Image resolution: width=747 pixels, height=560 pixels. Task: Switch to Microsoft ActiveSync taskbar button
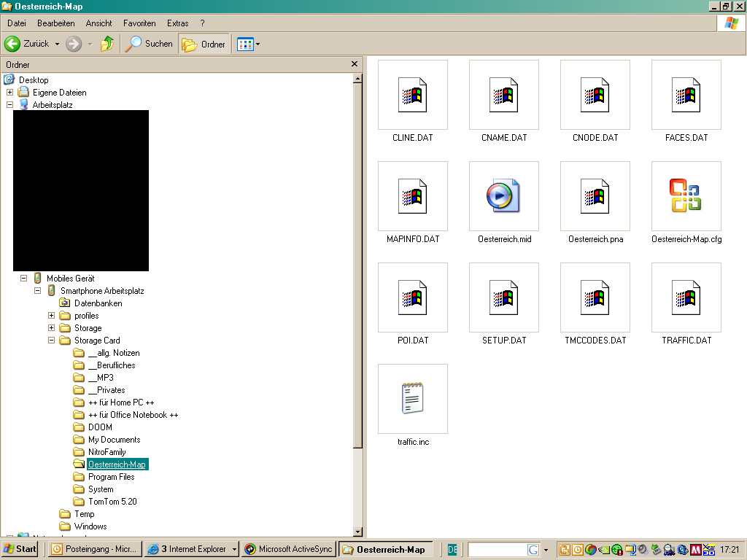tap(289, 549)
